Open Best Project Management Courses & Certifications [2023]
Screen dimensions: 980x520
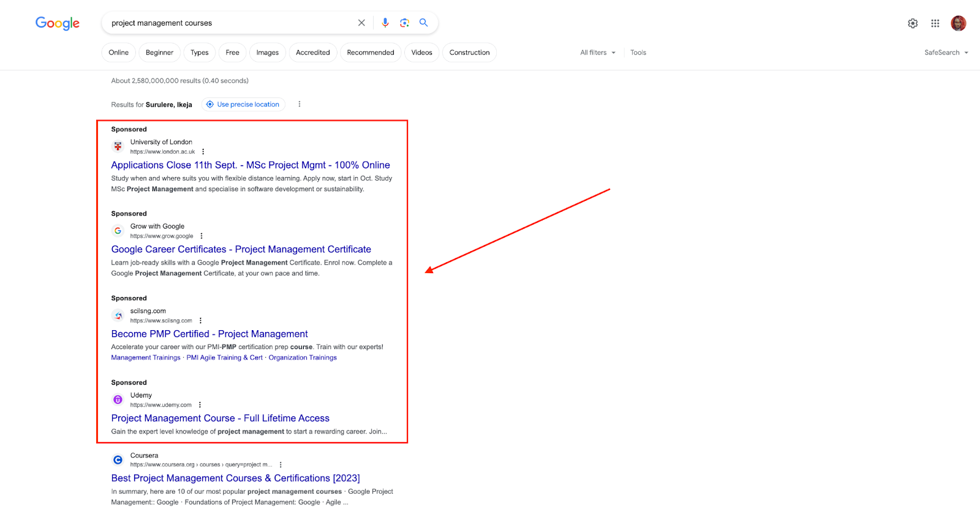pos(236,478)
